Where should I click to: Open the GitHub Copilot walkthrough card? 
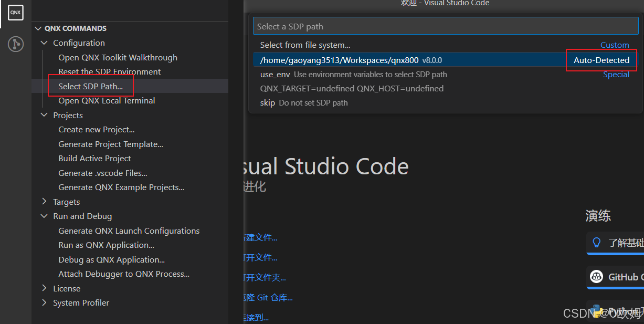coord(615,277)
